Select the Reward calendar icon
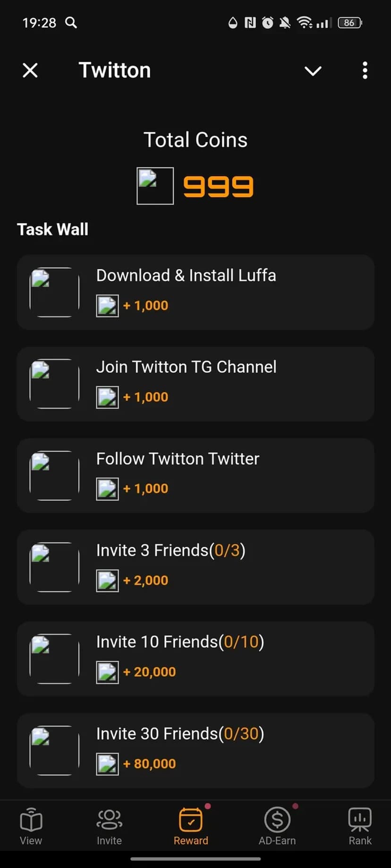The width and height of the screenshot is (391, 868). tap(191, 820)
